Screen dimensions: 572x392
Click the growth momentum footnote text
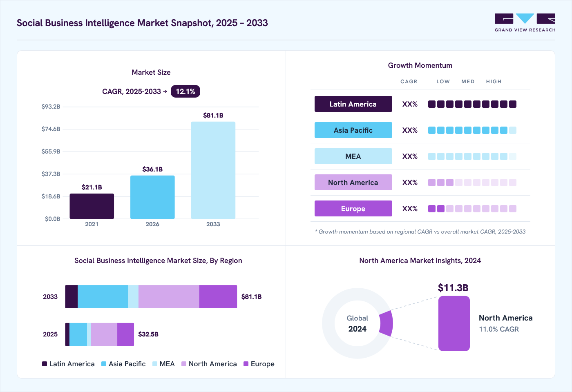coord(420,232)
